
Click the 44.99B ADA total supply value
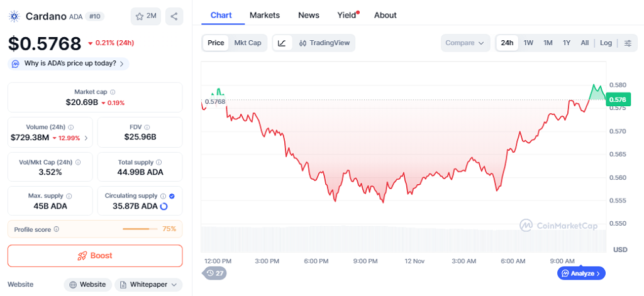140,172
